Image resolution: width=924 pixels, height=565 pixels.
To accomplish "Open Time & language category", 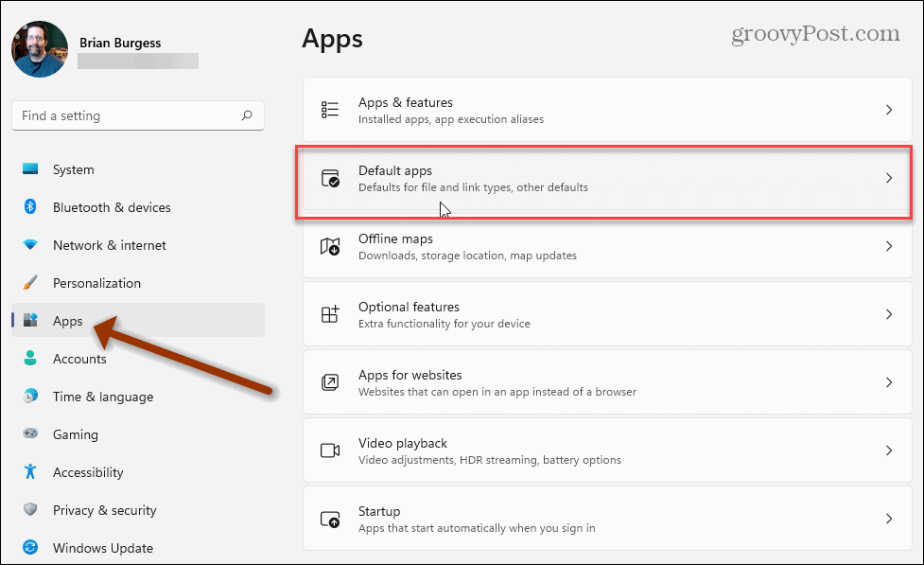I will tap(138, 396).
